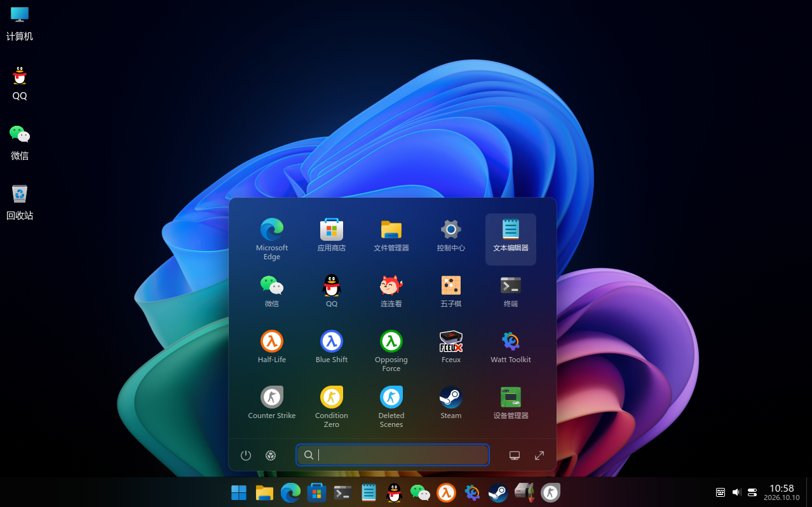Open 计算机 icon on the desktop
Viewport: 812px width, 507px height.
20,23
